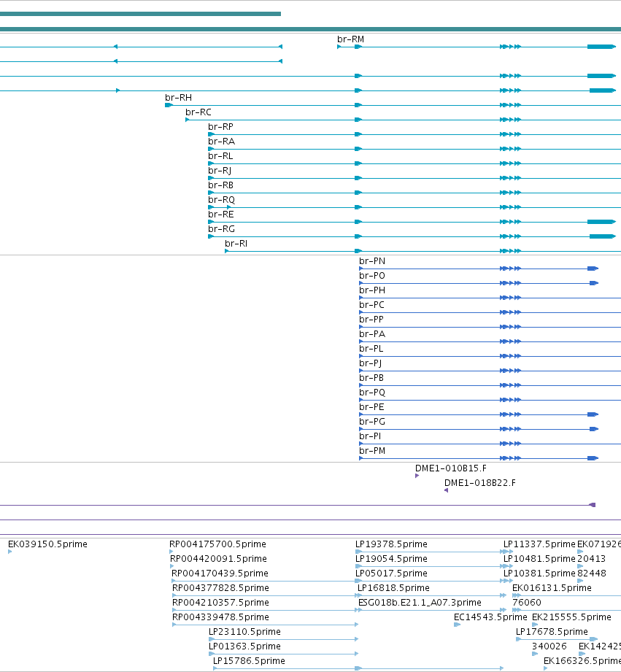
Task: Click the br-RJ transcript label
Action: tap(220, 170)
